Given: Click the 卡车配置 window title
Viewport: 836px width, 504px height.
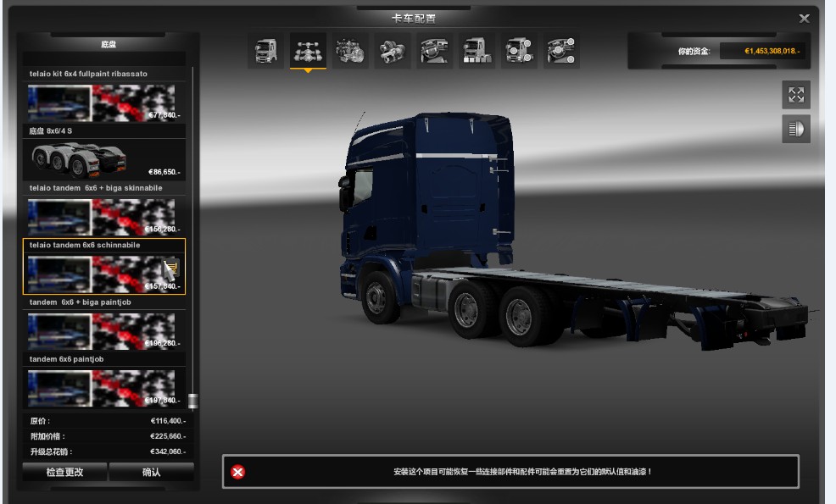Looking at the screenshot, I should (414, 19).
